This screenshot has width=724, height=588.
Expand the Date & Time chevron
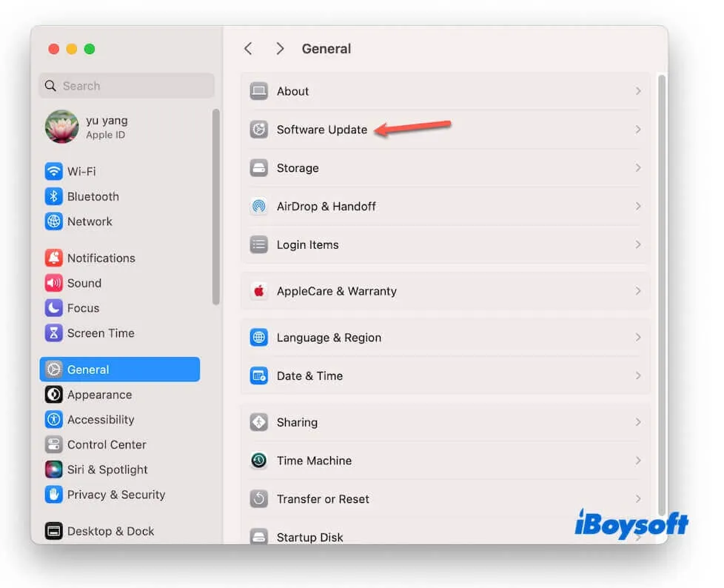[637, 375]
